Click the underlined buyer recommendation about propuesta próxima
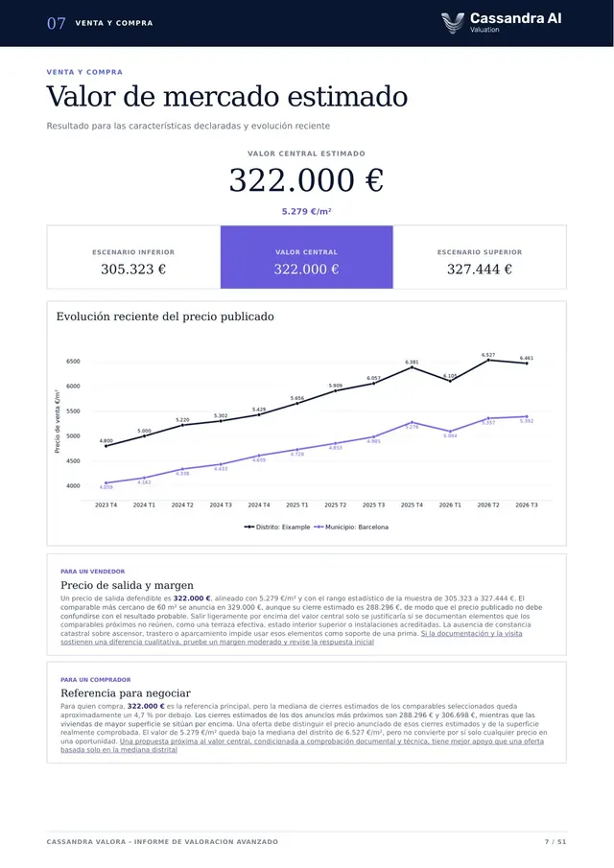Screen dimensions: 614x868 pos(302,745)
